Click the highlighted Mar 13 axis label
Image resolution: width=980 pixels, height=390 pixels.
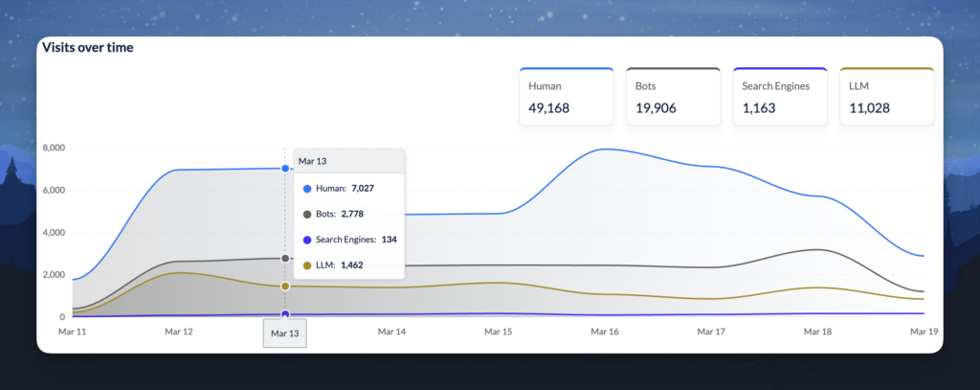pyautogui.click(x=285, y=333)
